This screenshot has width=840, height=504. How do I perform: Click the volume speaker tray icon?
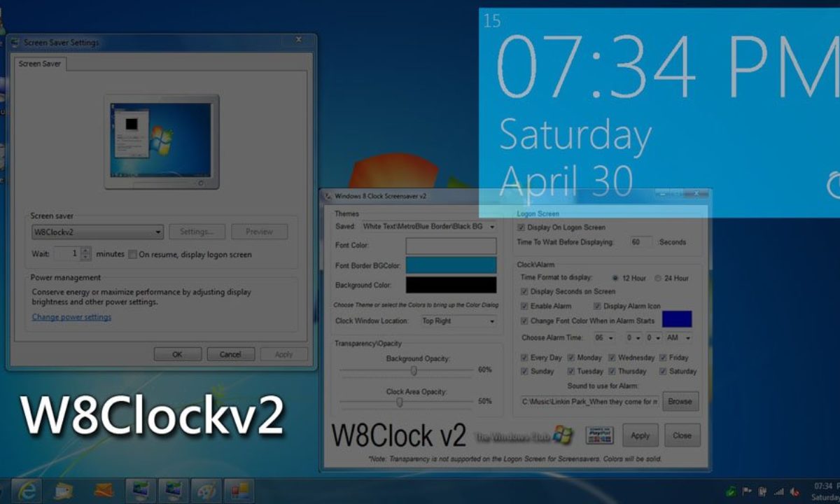(794, 491)
